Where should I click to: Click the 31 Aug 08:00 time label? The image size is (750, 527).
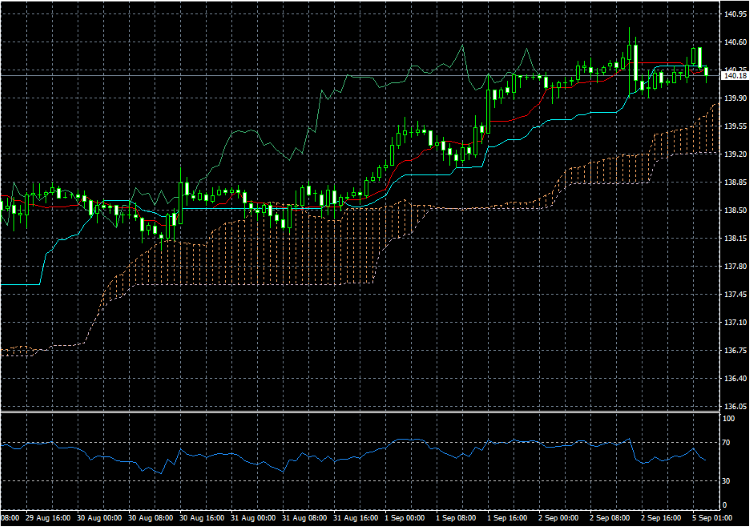pos(304,518)
